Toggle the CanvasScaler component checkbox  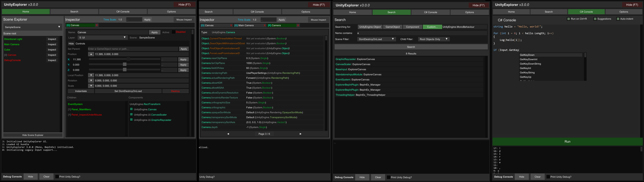[131, 115]
